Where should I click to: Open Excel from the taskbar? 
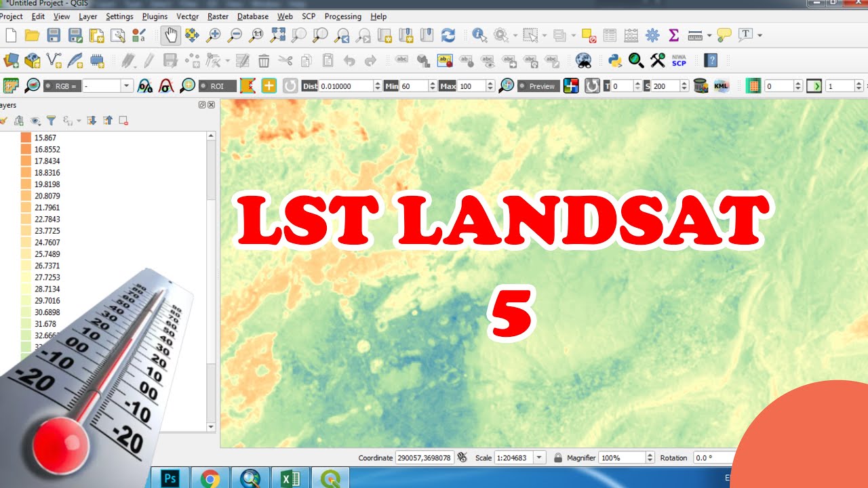[x=290, y=479]
